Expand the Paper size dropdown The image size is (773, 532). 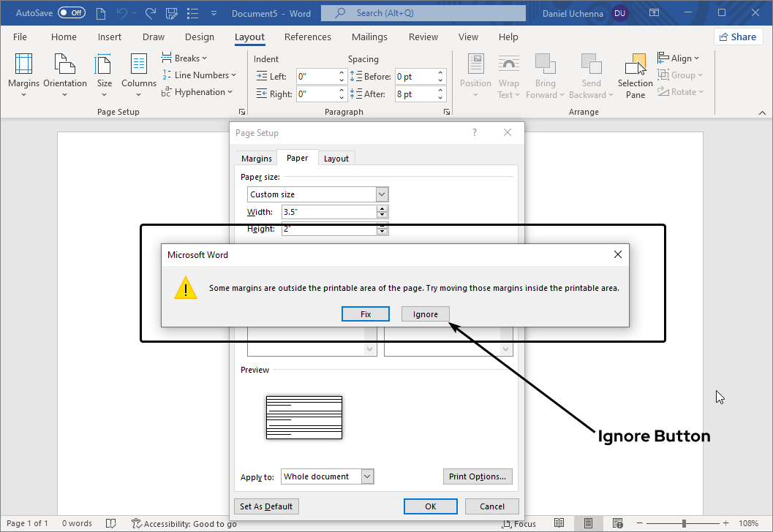(x=381, y=194)
